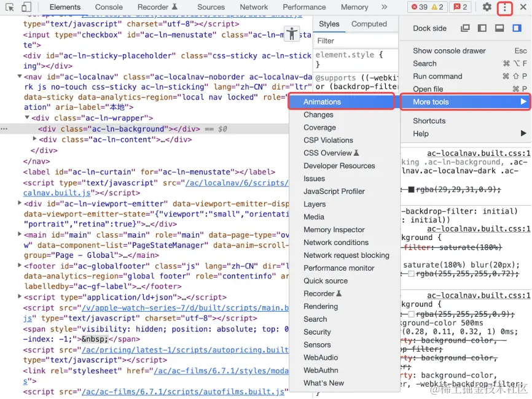Click the rgba(255,255,255,0.9) color swatch
Viewport: 532px width, 399px height.
pos(411,314)
